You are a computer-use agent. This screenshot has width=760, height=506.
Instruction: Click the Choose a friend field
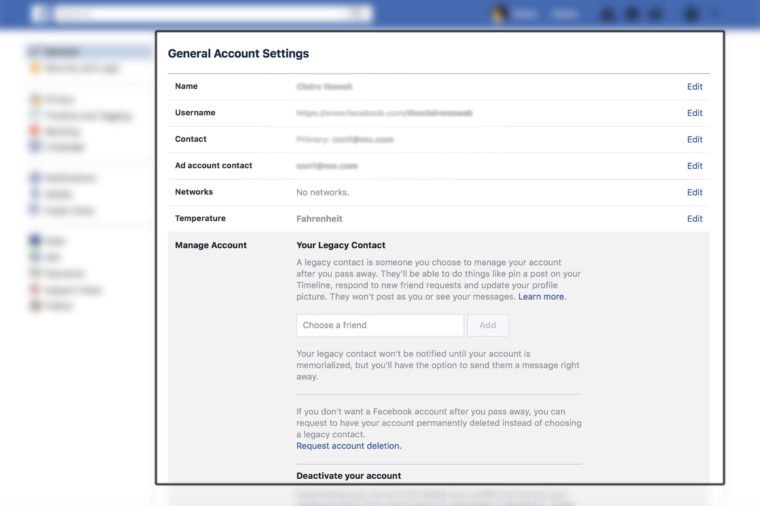pos(379,325)
